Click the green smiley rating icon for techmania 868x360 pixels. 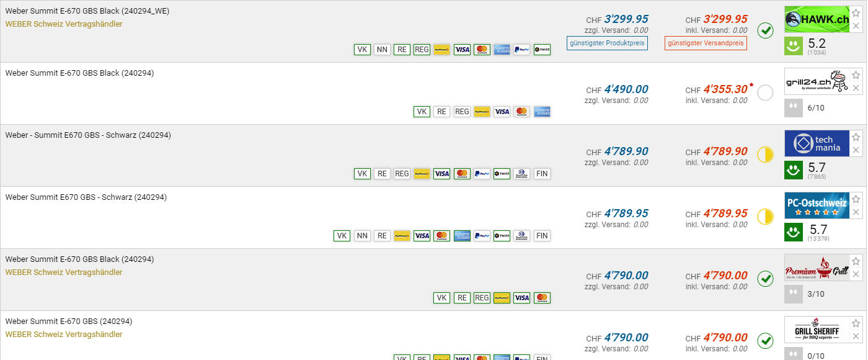(x=793, y=169)
